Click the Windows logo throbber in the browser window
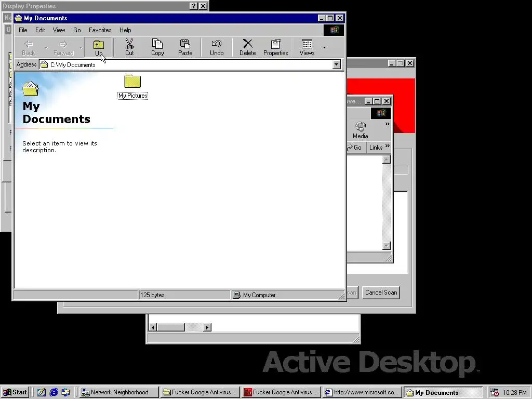The width and height of the screenshot is (532, 399). (x=381, y=113)
